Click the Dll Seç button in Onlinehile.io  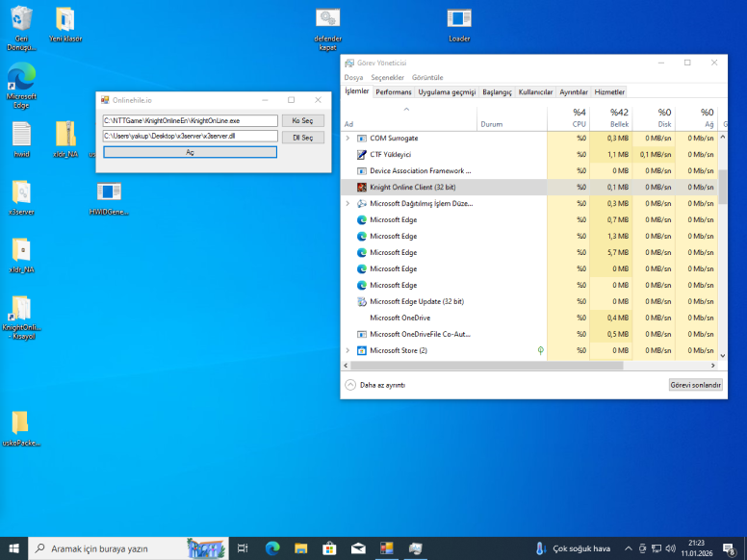tap(303, 138)
